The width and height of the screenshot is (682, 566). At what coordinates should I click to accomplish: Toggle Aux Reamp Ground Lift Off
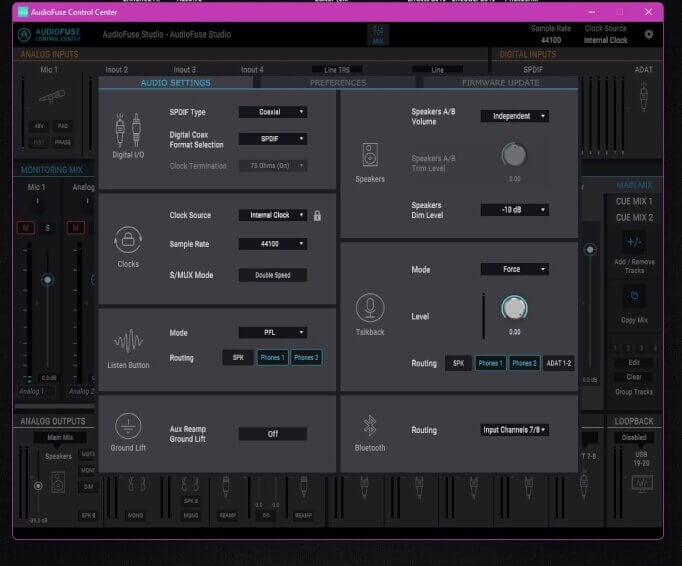[273, 434]
